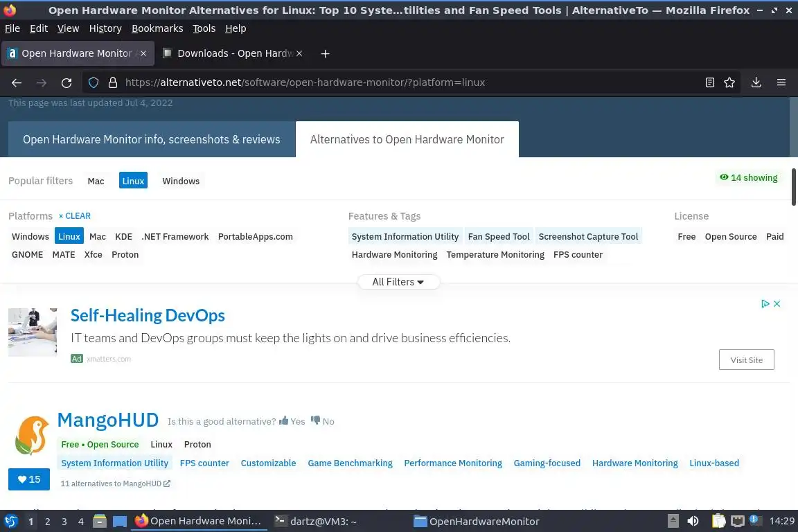Close the Open Hardware Monitor tab
The height and width of the screenshot is (532, 798).
point(143,53)
